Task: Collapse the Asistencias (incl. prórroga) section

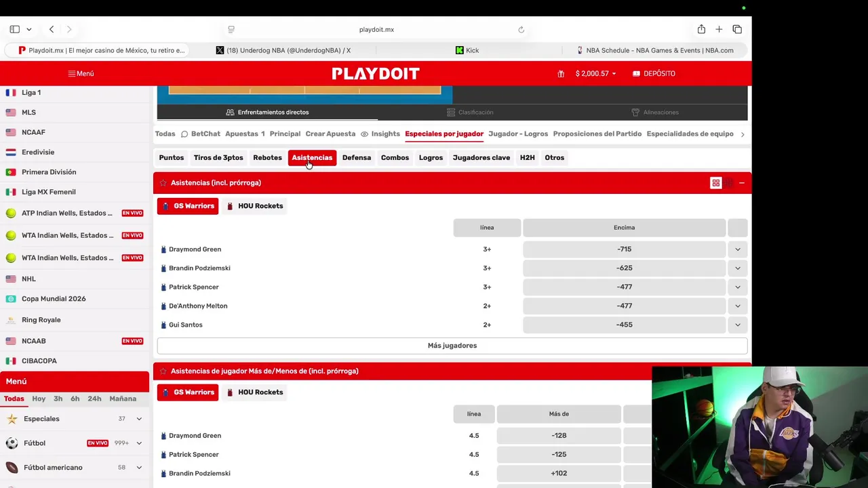Action: pyautogui.click(x=742, y=183)
